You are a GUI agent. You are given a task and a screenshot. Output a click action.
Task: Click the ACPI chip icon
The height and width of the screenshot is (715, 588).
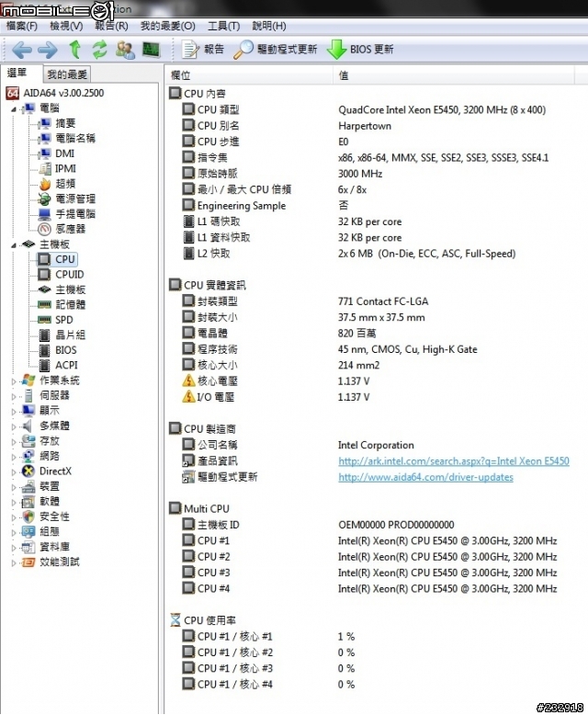coord(44,365)
